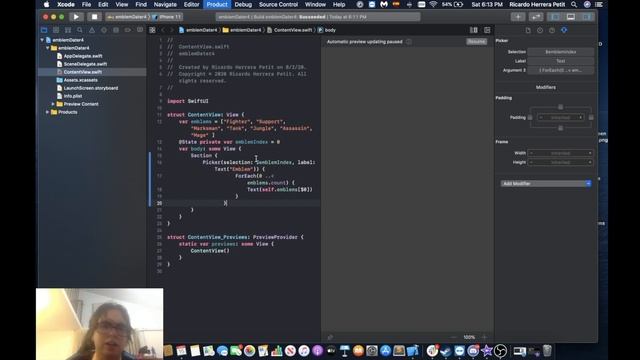Collapse the emblemDater4 group folder

[x=48, y=48]
